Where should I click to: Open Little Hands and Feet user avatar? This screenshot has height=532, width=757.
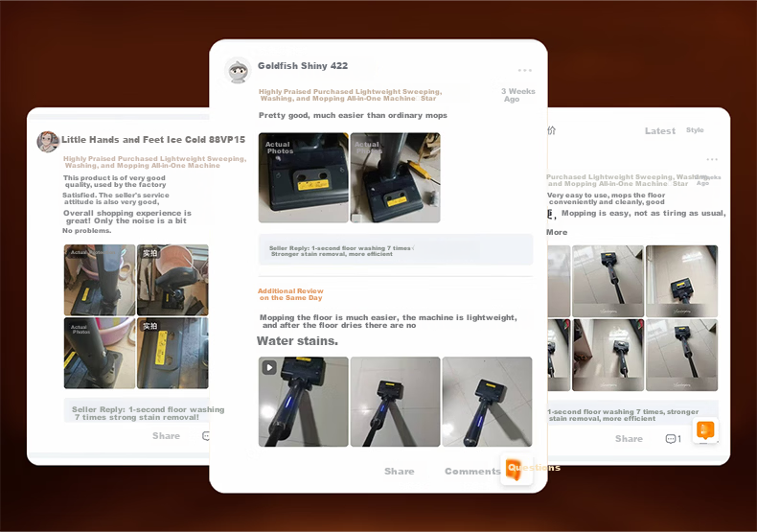click(48, 142)
